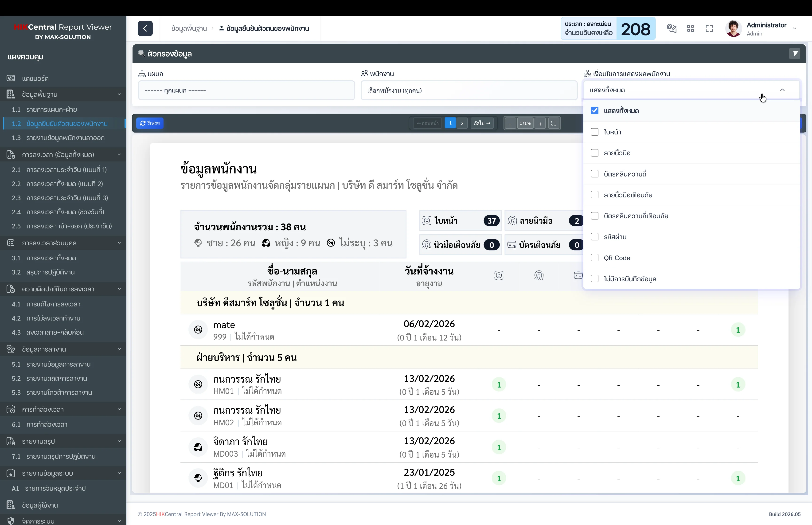Tick the ลายนิ้วมือ checkbox
812x525 pixels.
(595, 153)
